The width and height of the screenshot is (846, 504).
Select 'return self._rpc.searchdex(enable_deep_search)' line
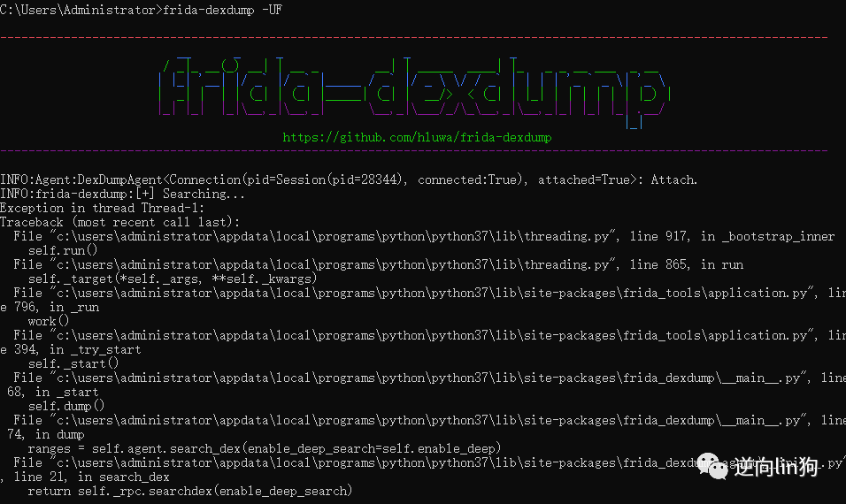tap(190, 491)
